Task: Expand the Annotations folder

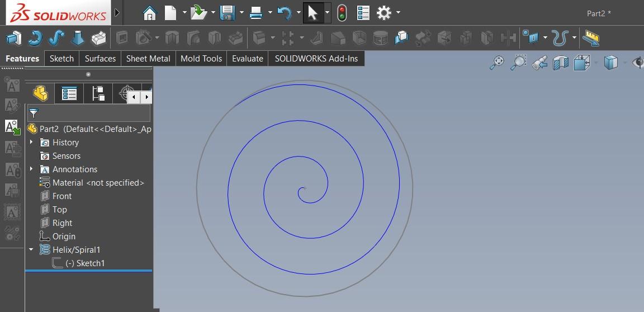Action: (x=31, y=169)
